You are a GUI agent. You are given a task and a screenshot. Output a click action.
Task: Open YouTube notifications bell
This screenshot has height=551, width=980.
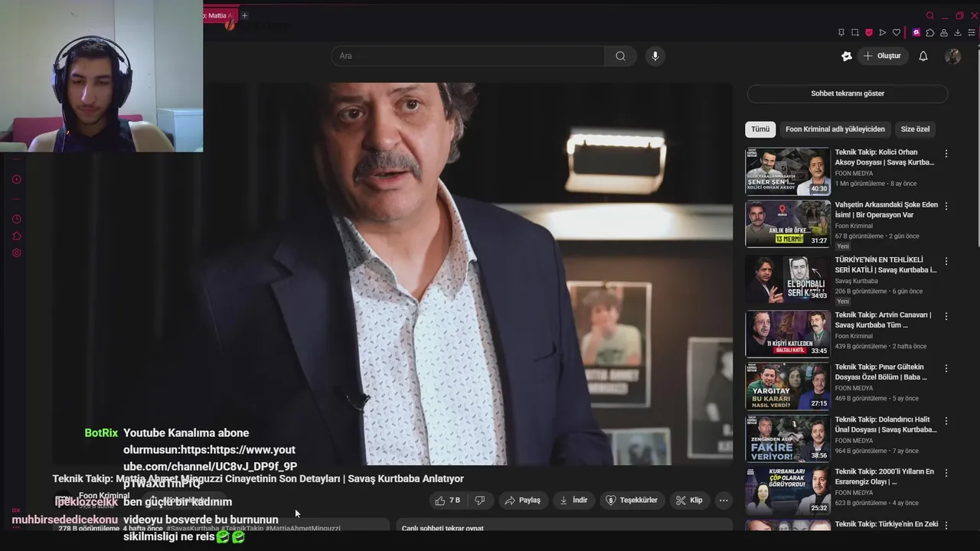click(923, 56)
